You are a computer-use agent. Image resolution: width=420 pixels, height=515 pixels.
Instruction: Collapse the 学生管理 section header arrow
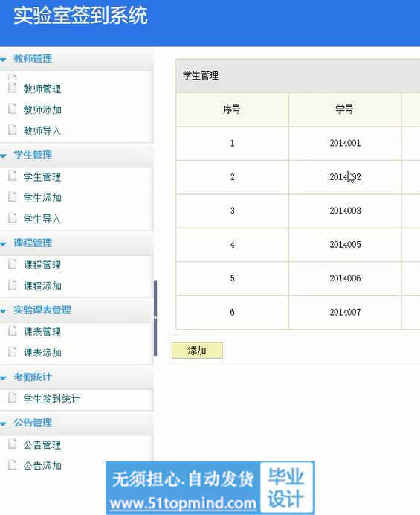(3, 156)
